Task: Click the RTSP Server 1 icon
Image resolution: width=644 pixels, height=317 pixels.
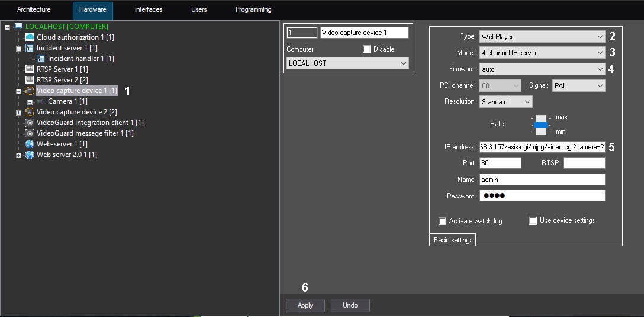Action: pos(30,69)
